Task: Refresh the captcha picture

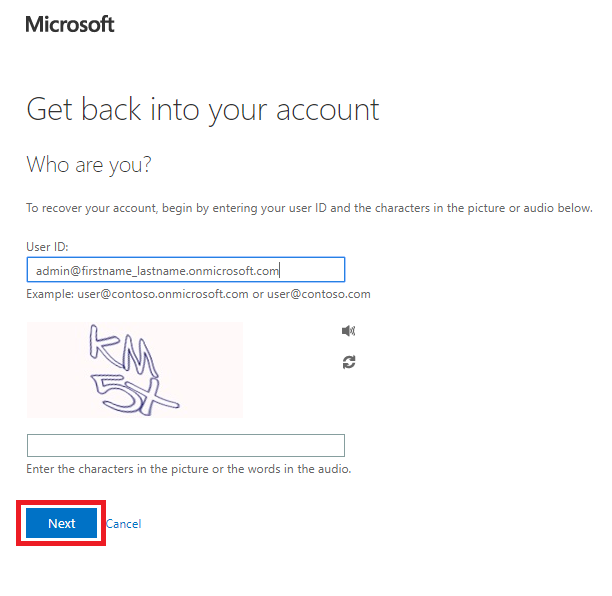Action: 349,362
